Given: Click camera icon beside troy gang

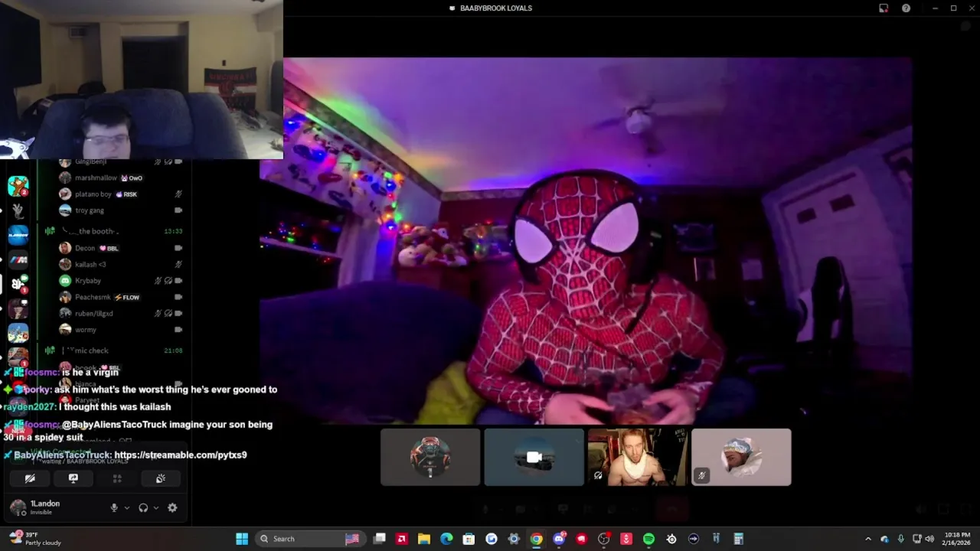Looking at the screenshot, I should click(178, 210).
